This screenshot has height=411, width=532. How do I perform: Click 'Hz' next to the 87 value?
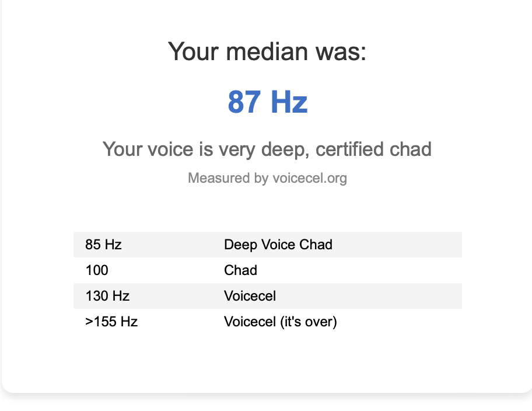point(288,102)
